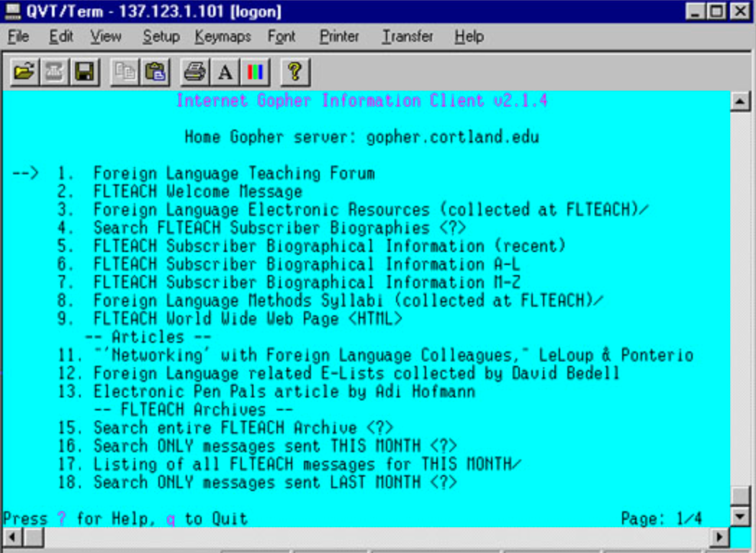Click 'FLTEACH World Wide Web Page' entry
The height and width of the screenshot is (553, 756).
pyautogui.click(x=248, y=319)
